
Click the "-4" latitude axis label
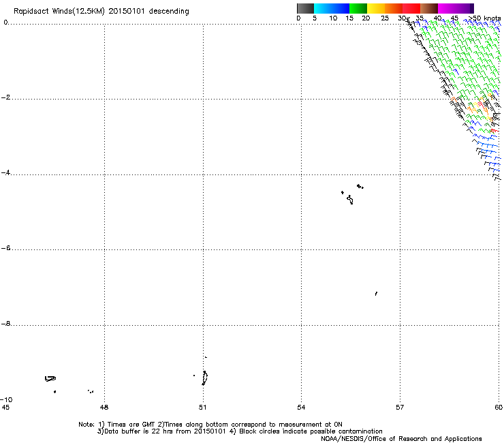coord(5,172)
